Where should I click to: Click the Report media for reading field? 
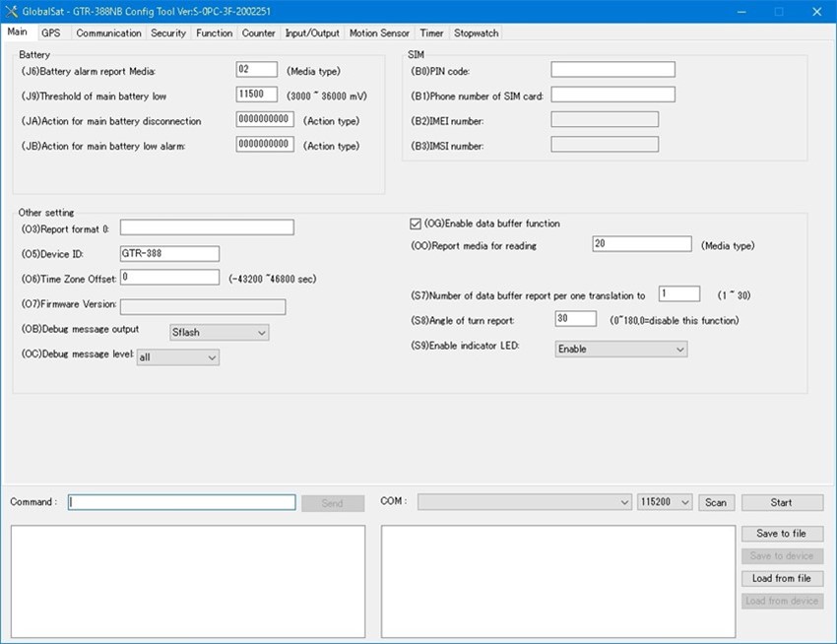pyautogui.click(x=642, y=244)
